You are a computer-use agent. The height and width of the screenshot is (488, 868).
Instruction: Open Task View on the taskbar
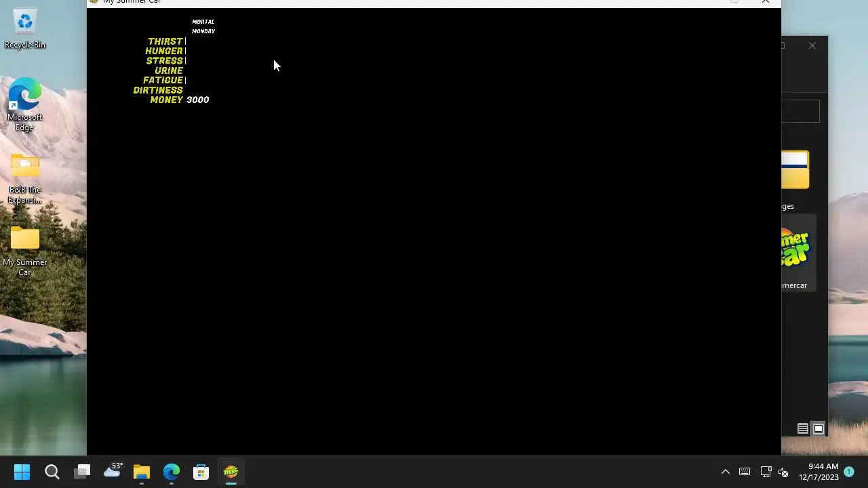click(82, 472)
